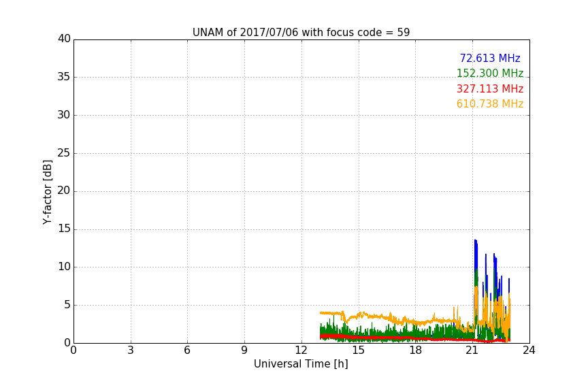The width and height of the screenshot is (588, 392).
Task: Click the y-axis tick value 40
Action: [x=64, y=39]
